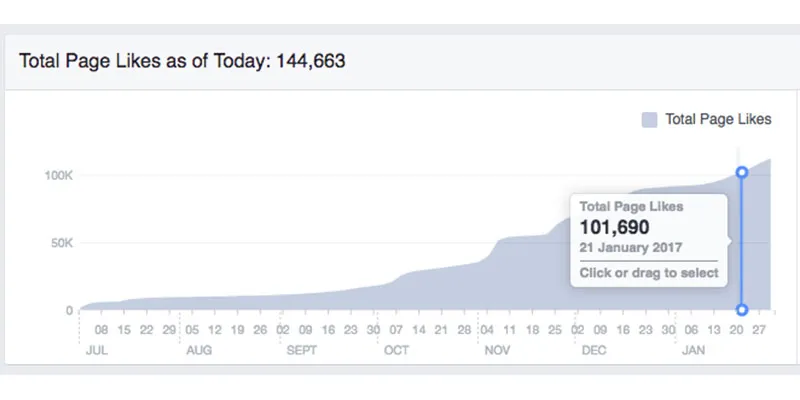Click the vertical blue selection line
800x400 pixels.
tap(742, 240)
